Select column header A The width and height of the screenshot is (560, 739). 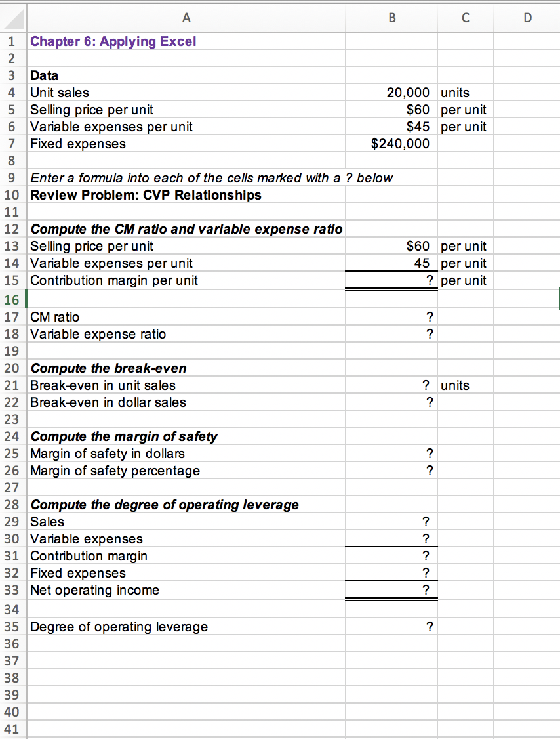(186, 18)
